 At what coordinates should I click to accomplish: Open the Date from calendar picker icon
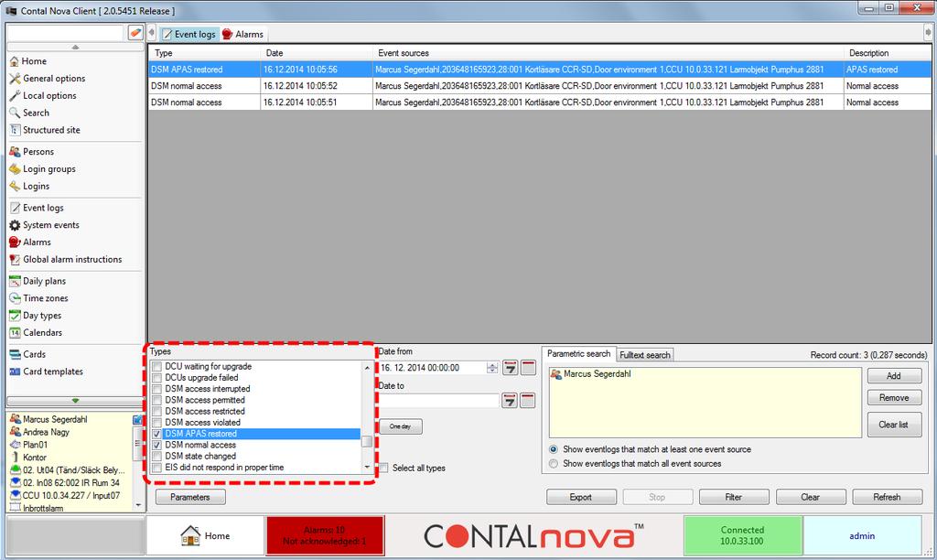(x=510, y=368)
